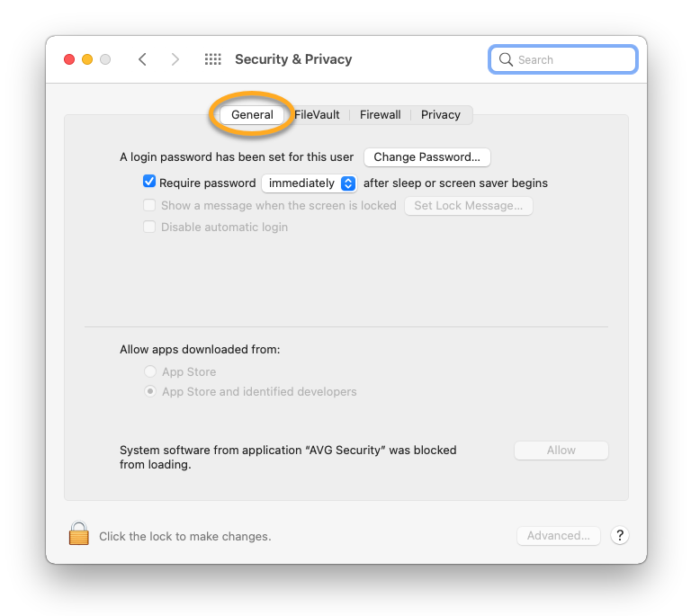Open help with the question mark button
This screenshot has width=700, height=616.
[x=619, y=535]
